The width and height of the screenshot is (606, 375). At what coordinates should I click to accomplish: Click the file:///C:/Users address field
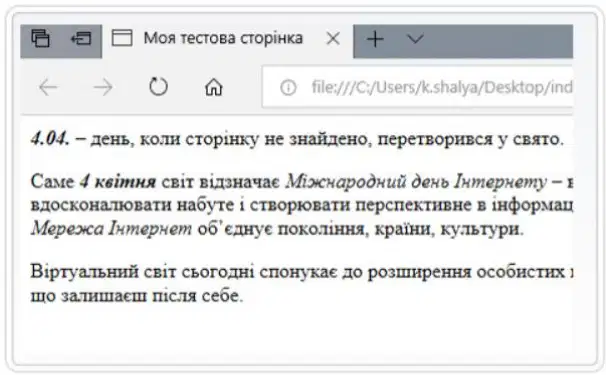418,87
